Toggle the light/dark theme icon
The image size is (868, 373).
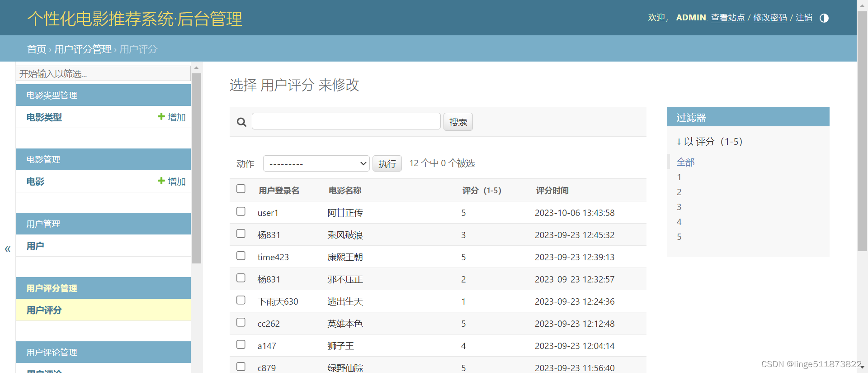click(824, 18)
